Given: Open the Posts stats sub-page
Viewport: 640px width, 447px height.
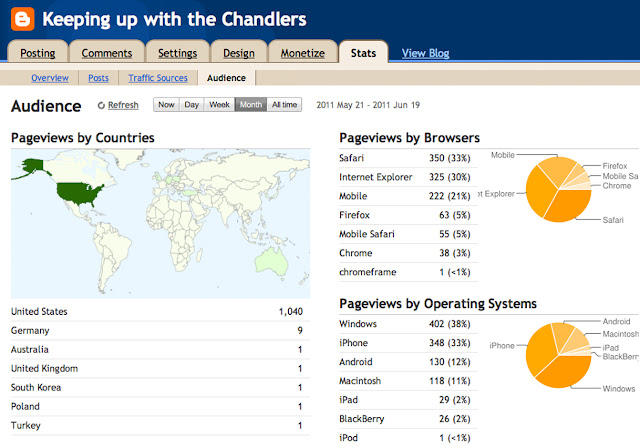Looking at the screenshot, I should point(98,78).
